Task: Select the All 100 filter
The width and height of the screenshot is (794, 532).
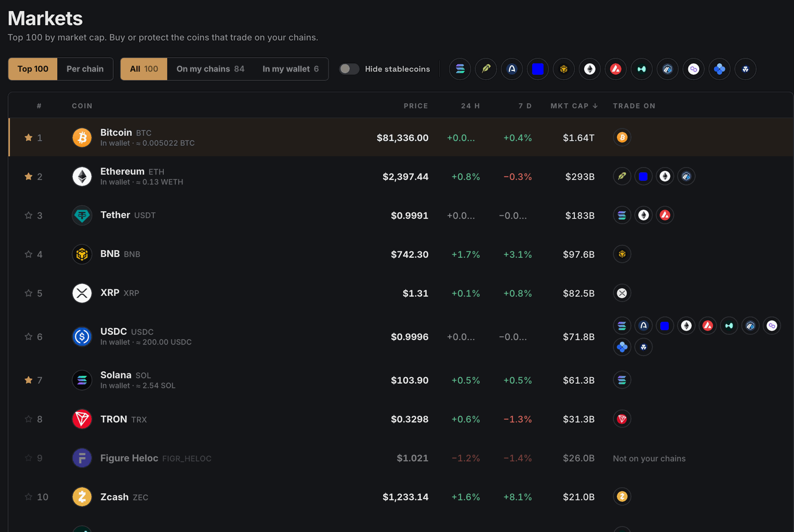Action: (144, 69)
